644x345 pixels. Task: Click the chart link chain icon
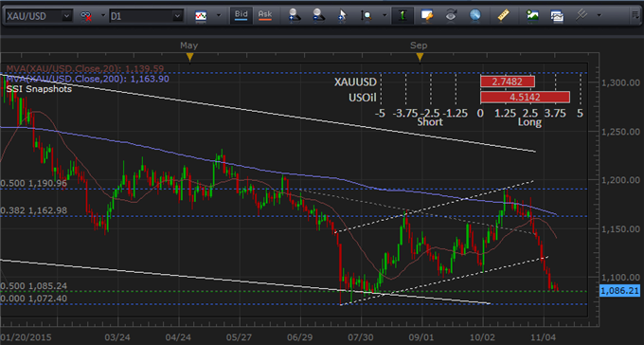tap(86, 16)
